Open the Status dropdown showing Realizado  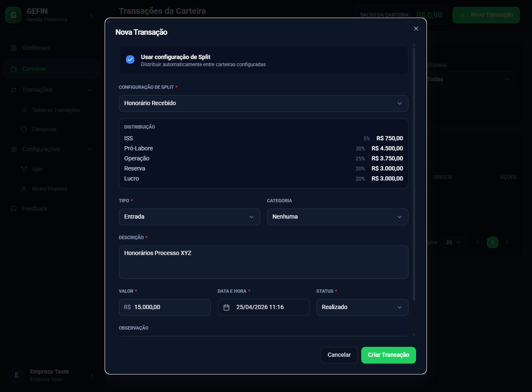(x=362, y=307)
